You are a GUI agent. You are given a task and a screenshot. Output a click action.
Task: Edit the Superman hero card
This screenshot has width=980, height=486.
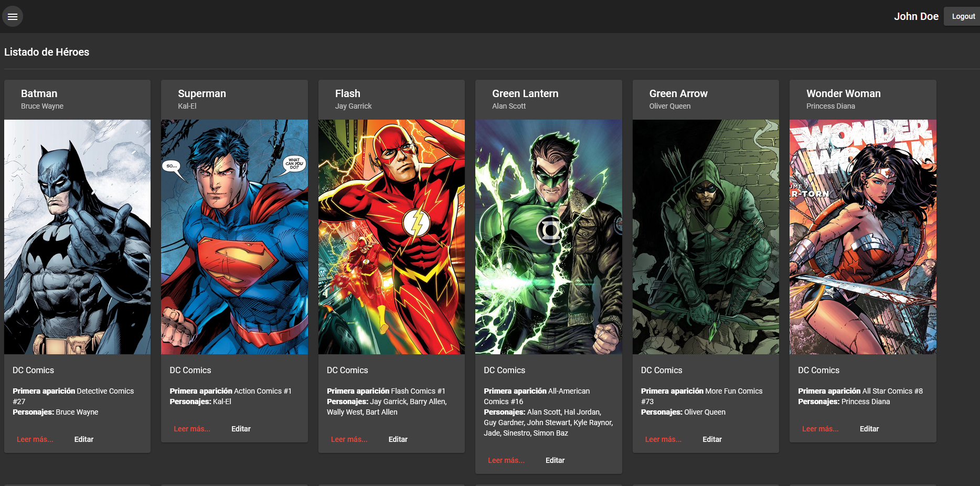coord(241,429)
